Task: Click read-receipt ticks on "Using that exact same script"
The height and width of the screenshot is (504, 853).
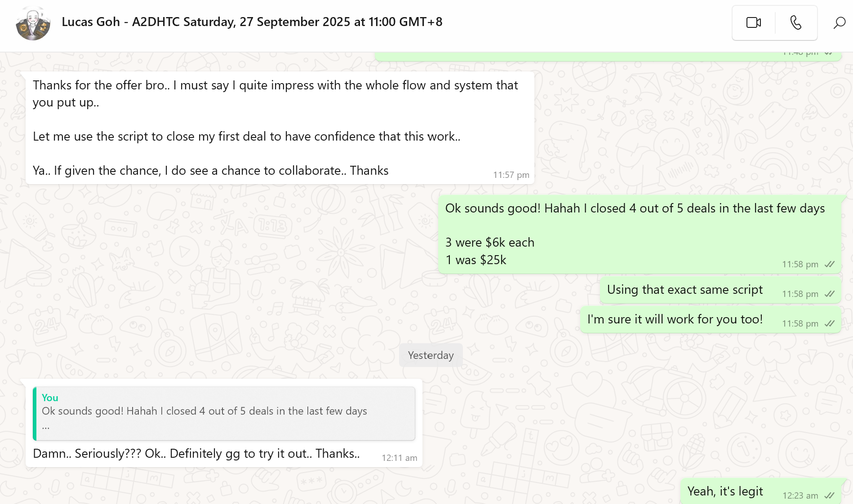Action: (830, 294)
